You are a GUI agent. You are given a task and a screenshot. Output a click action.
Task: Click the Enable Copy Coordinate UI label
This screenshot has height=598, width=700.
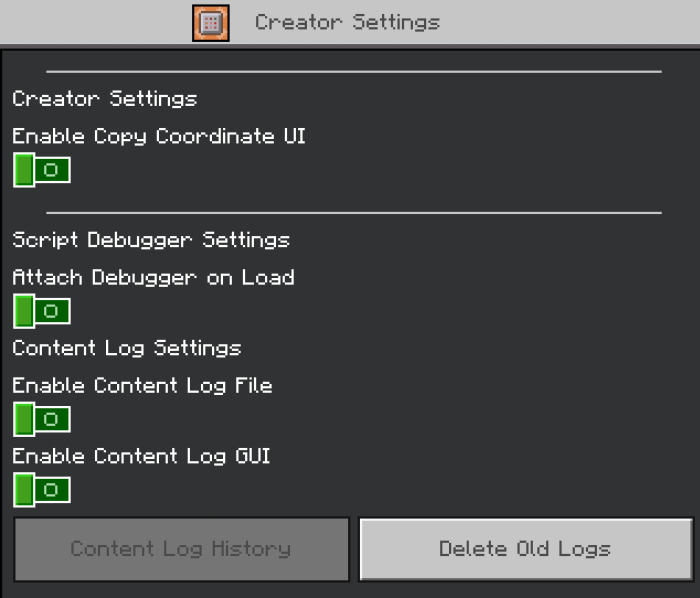pyautogui.click(x=159, y=136)
